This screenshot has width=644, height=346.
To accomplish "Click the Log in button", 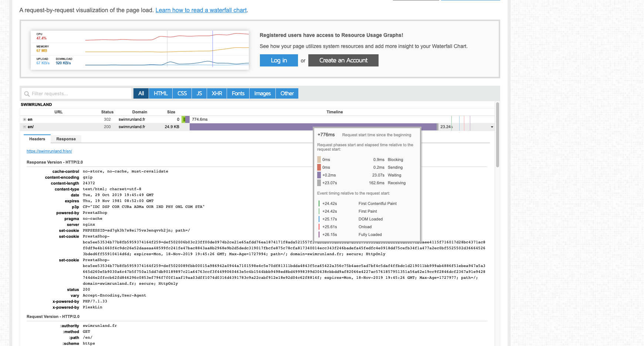I will [x=279, y=61].
